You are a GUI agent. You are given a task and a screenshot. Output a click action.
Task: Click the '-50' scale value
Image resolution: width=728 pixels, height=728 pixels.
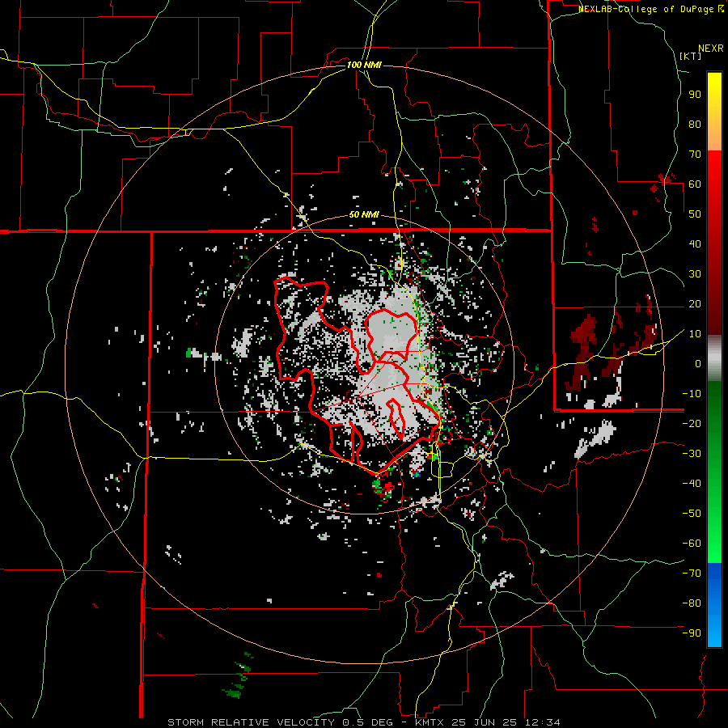[692, 514]
